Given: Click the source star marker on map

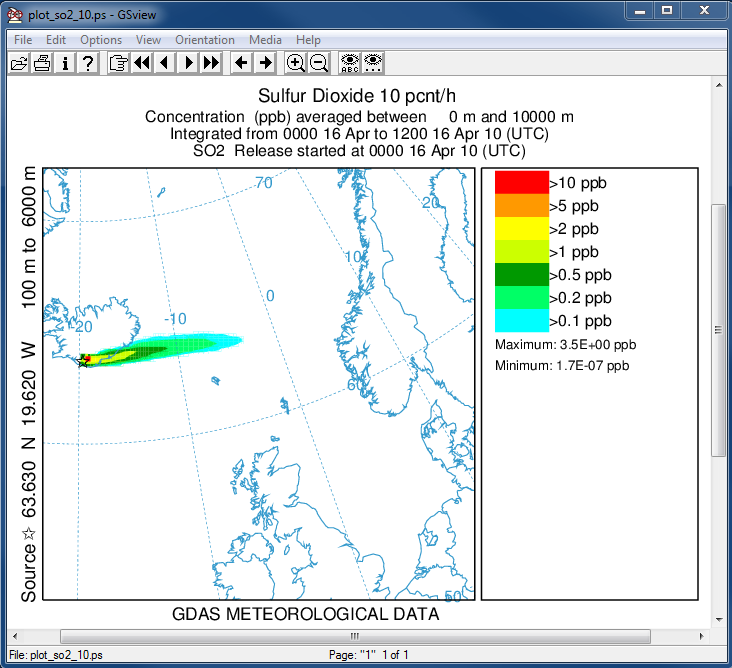Looking at the screenshot, I should 83,361.
